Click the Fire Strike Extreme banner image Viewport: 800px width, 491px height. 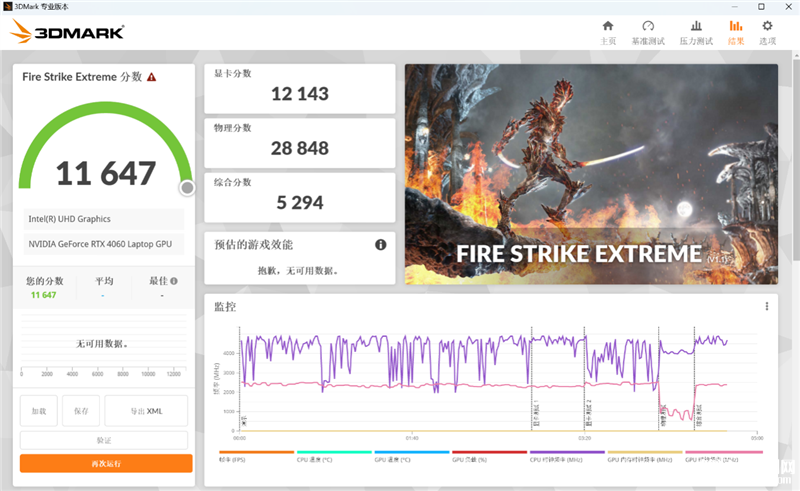pyautogui.click(x=591, y=174)
